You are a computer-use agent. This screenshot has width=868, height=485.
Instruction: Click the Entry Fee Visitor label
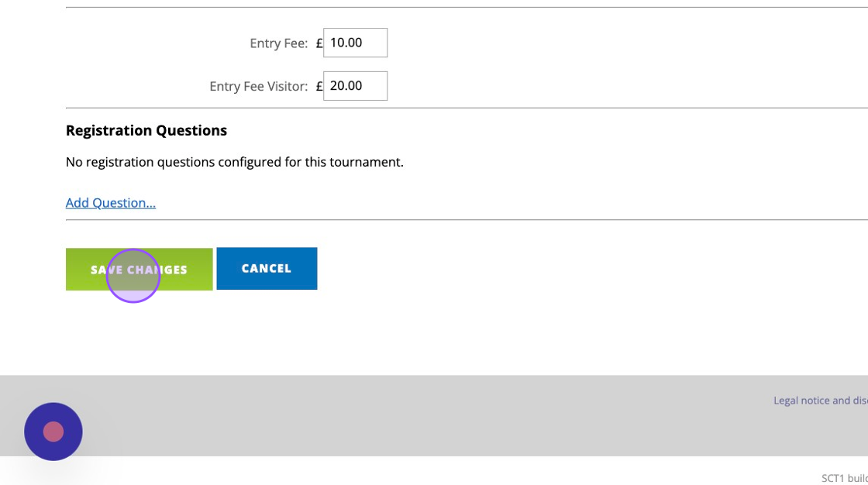click(x=258, y=86)
